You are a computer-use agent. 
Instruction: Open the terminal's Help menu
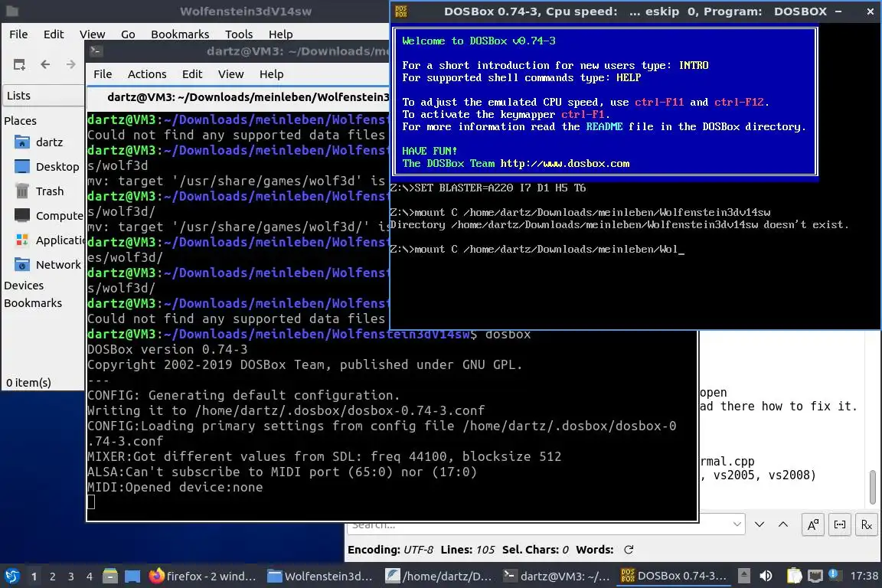click(271, 74)
